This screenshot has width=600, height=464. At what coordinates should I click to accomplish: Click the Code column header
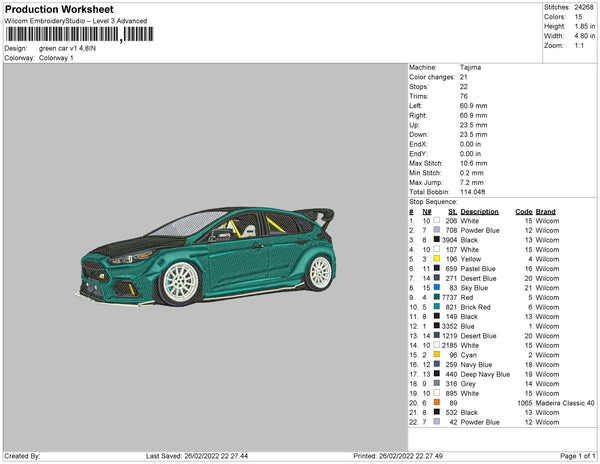523,211
